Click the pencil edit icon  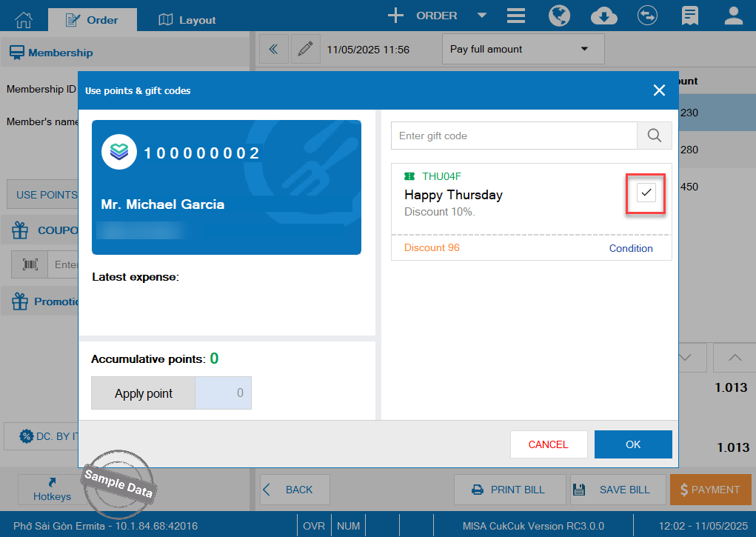point(305,49)
